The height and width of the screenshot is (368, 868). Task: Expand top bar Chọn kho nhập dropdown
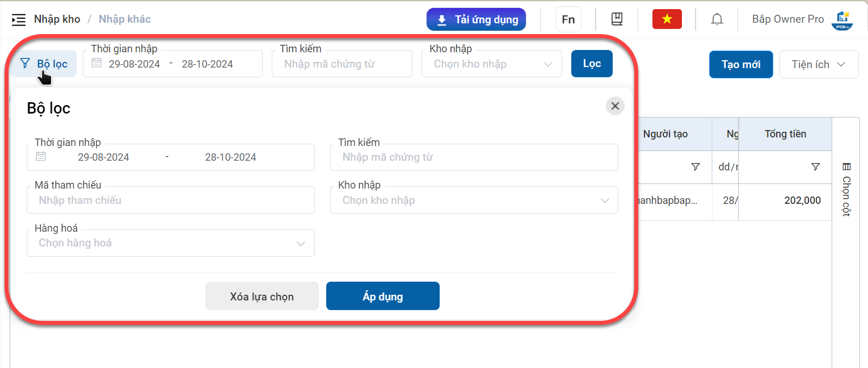point(492,64)
